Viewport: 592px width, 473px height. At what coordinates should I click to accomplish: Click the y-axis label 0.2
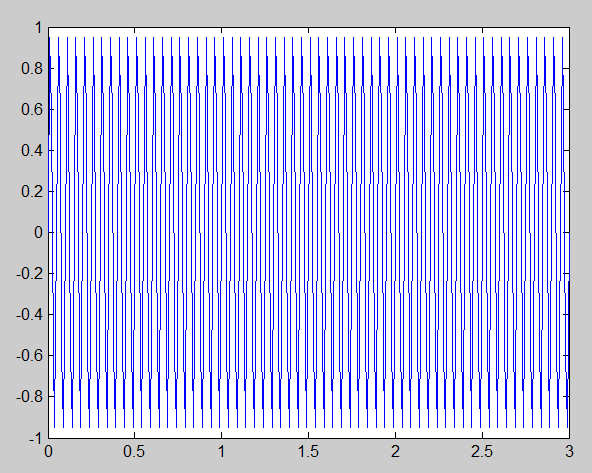32,192
